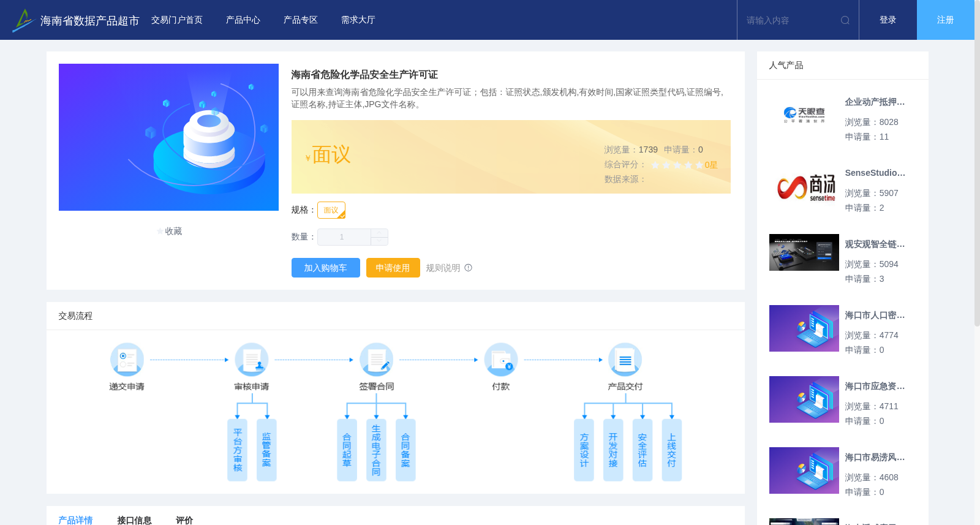Image resolution: width=980 pixels, height=525 pixels.
Task: Go to 交易门户首页 in navigation
Action: (x=177, y=20)
